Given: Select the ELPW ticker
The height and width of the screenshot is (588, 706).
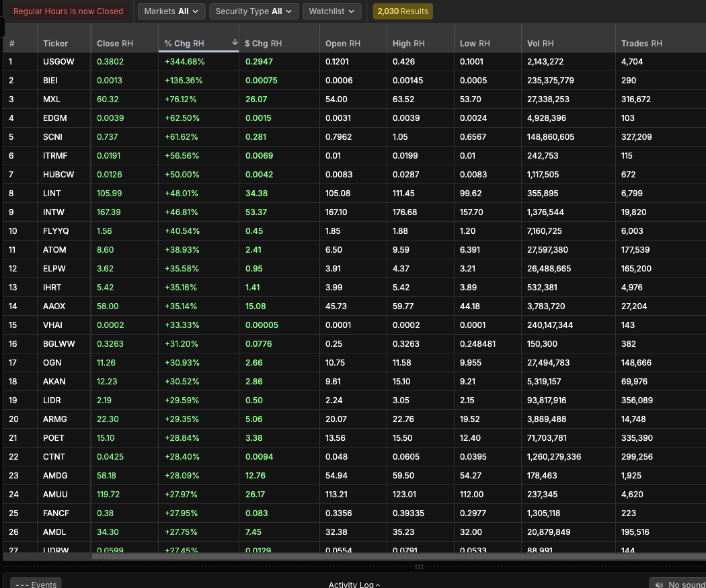Looking at the screenshot, I should point(54,269).
